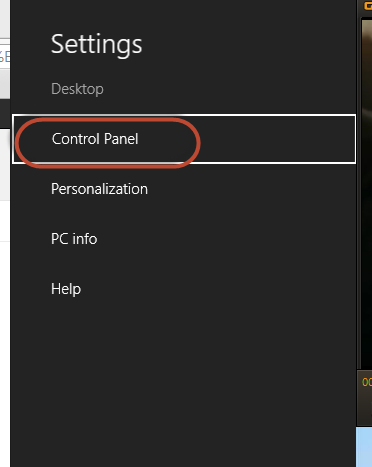Viewport: 372px width, 467px height.
Task: Select PC info in Settings pane
Action: coord(74,239)
